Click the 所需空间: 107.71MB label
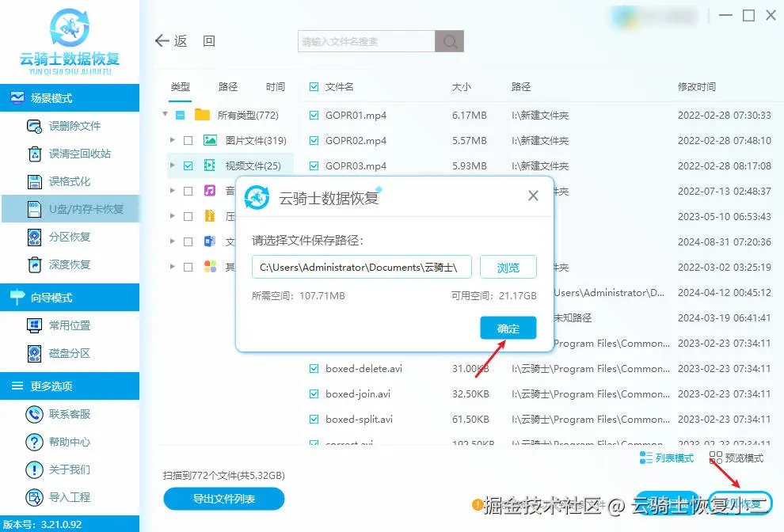 click(299, 296)
